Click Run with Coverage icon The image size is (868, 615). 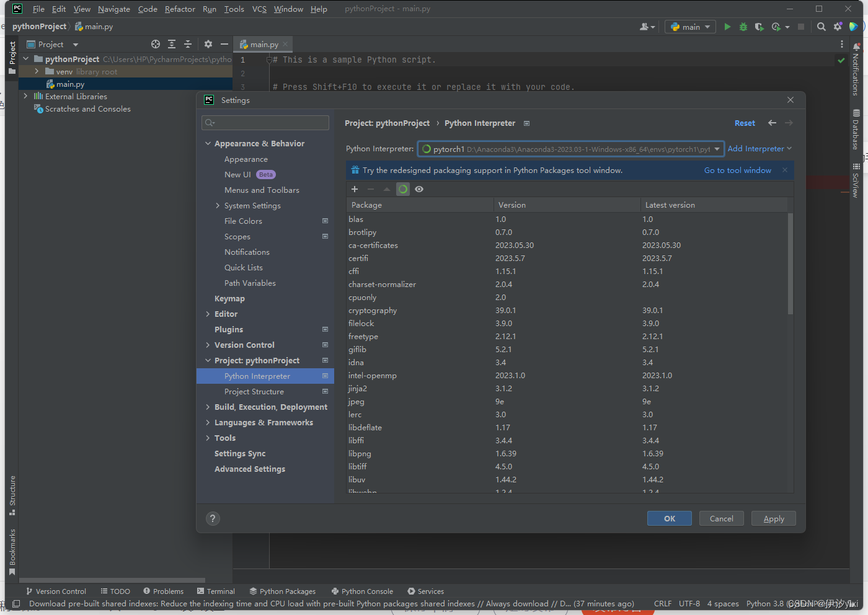759,27
